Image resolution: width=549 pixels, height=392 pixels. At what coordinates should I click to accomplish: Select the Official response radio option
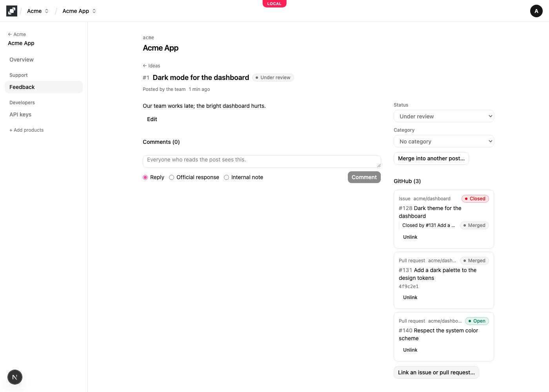[x=172, y=178]
